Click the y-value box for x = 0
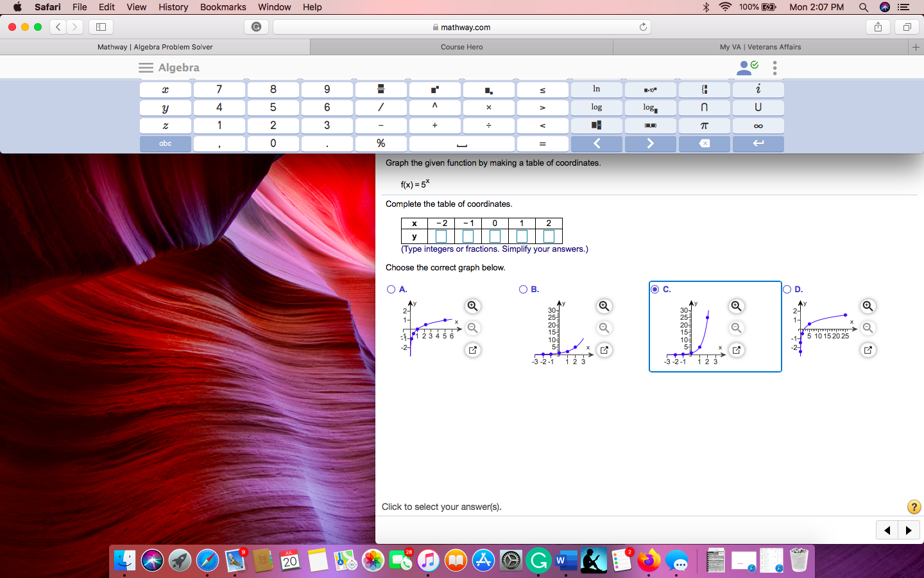Image resolution: width=924 pixels, height=578 pixels. pos(495,236)
